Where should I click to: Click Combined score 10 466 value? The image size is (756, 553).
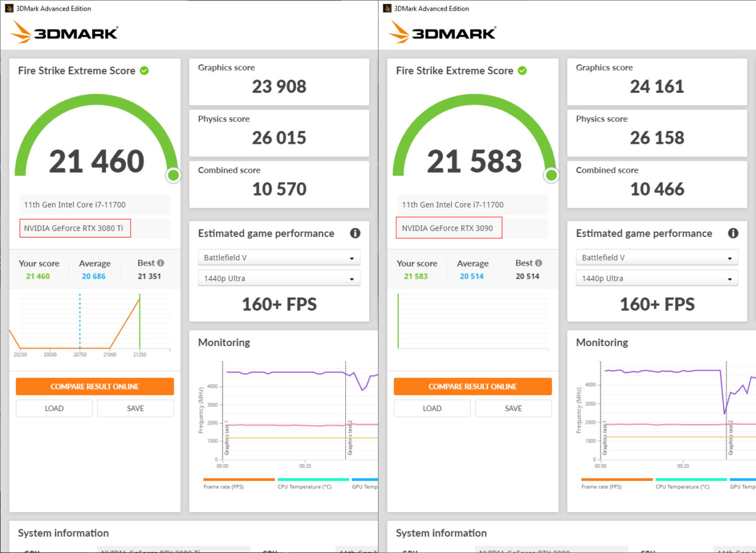(x=657, y=189)
